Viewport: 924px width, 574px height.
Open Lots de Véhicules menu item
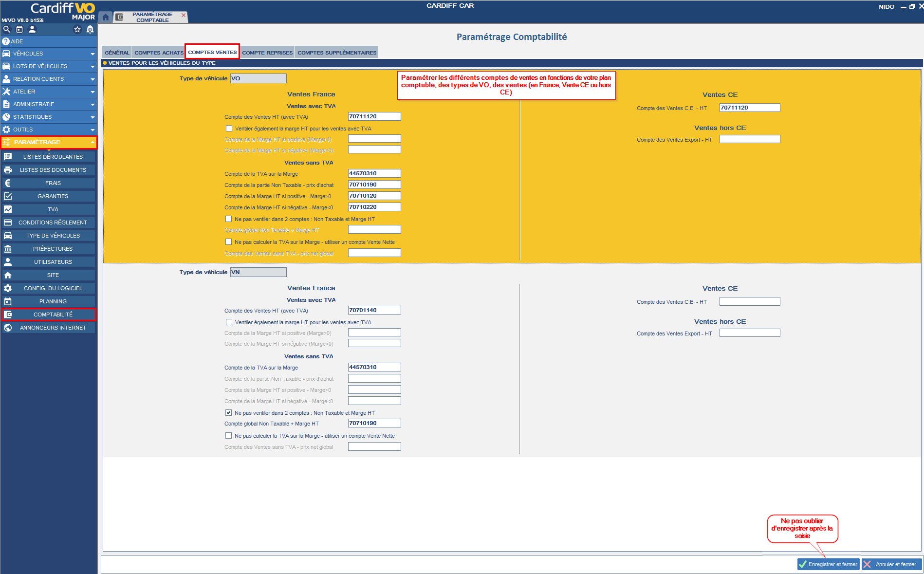click(49, 66)
